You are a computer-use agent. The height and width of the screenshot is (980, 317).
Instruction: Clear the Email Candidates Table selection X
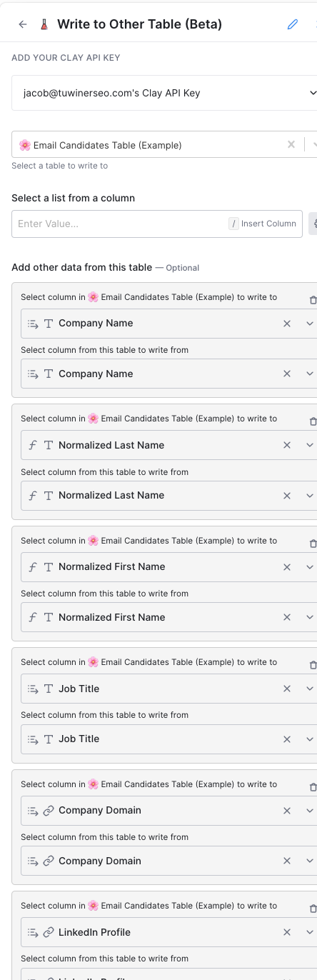[x=291, y=144]
